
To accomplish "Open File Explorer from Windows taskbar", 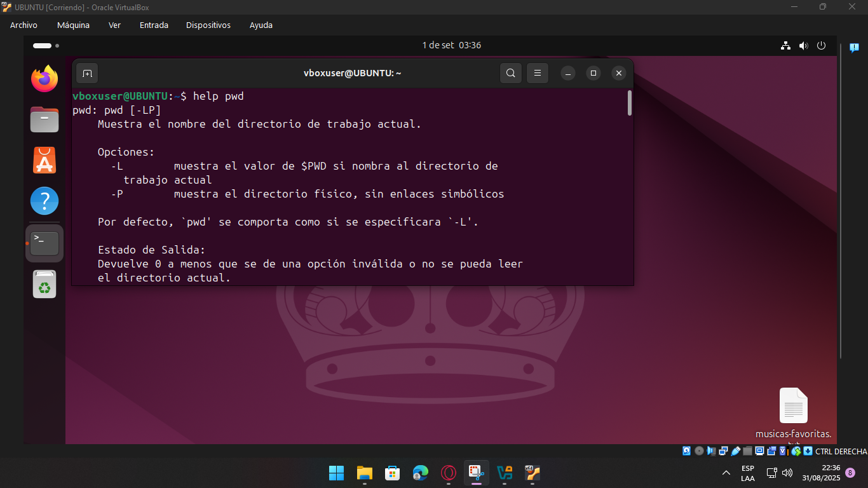I will coord(364,473).
